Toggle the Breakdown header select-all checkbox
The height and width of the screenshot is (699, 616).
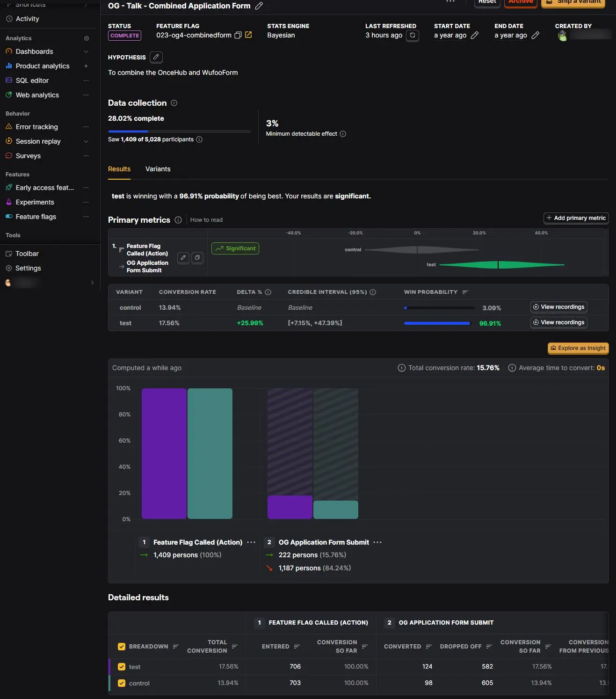tap(122, 647)
